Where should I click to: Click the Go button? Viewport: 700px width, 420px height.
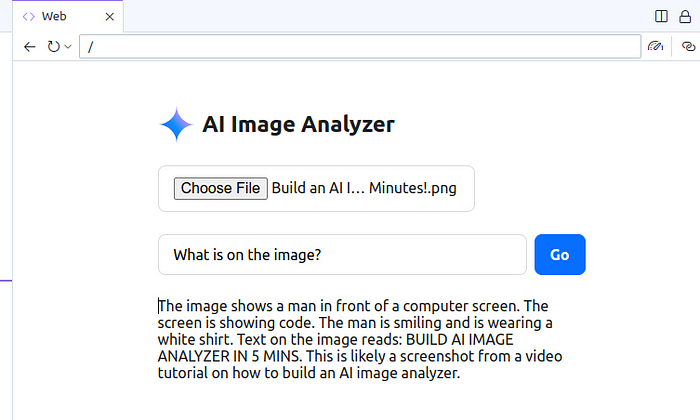click(x=560, y=254)
